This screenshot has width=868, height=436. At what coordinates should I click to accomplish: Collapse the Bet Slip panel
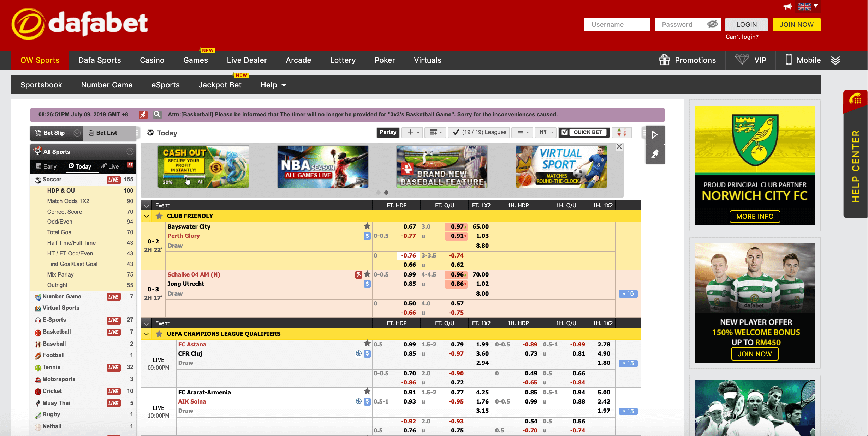tap(77, 133)
